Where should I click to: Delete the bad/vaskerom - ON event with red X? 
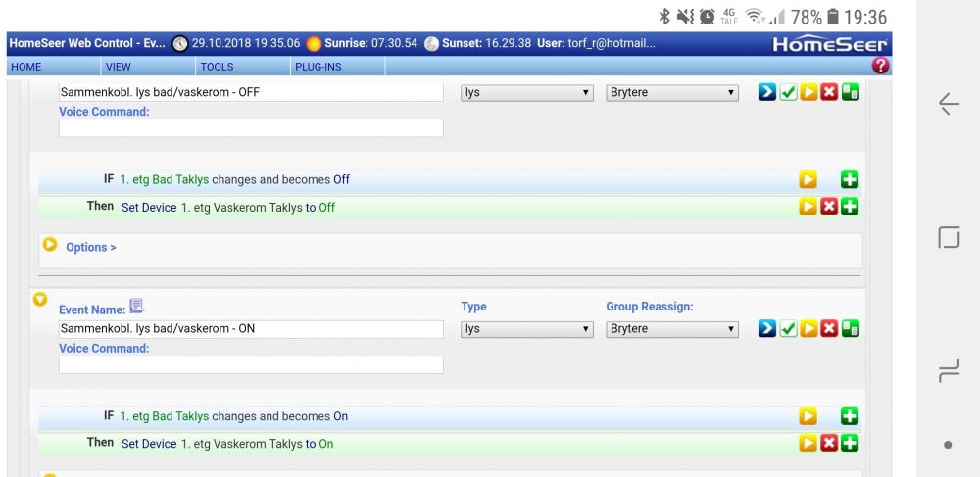pos(829,328)
